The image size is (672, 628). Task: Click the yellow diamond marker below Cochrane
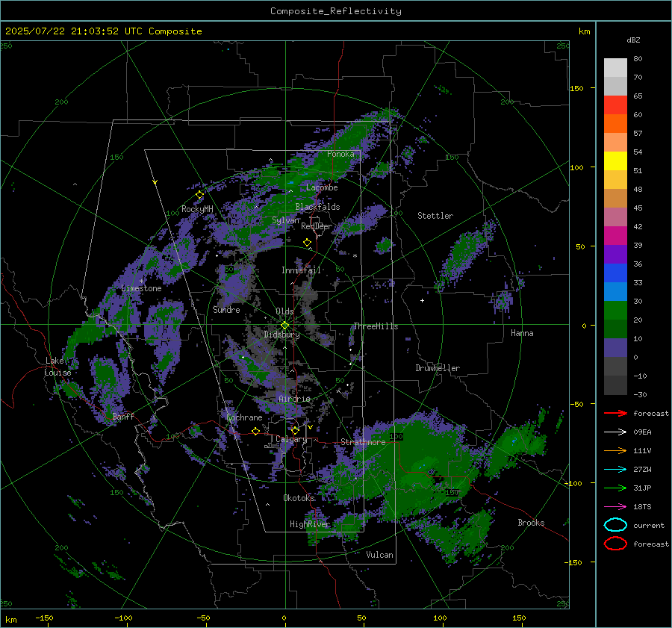tap(256, 431)
